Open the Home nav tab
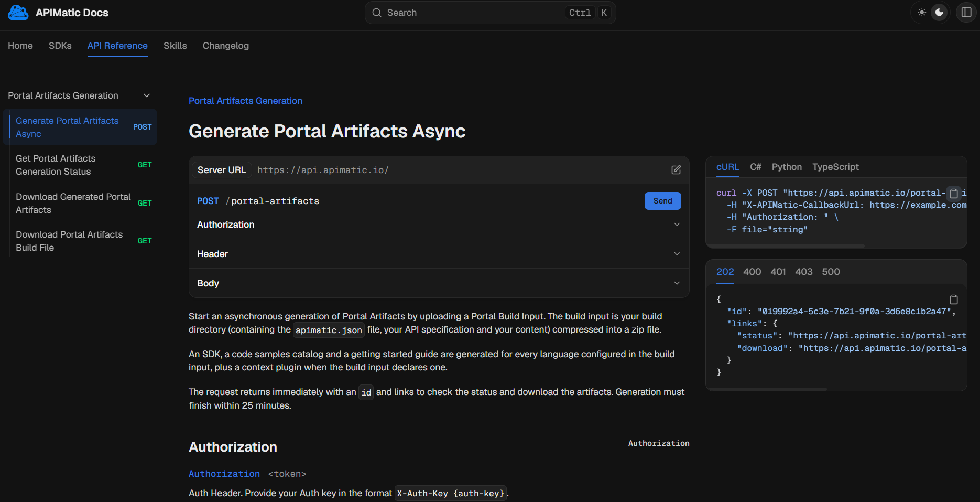 20,46
